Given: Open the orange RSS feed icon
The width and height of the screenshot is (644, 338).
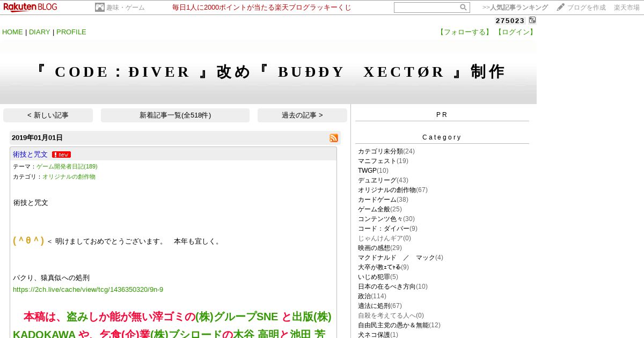Looking at the screenshot, I should pos(334,138).
